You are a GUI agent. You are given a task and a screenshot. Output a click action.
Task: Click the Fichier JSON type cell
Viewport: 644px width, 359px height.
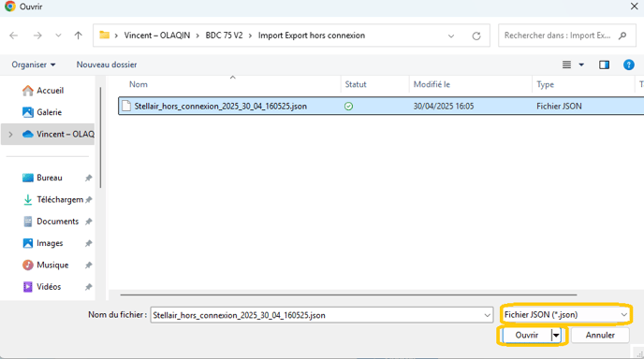[559, 107]
